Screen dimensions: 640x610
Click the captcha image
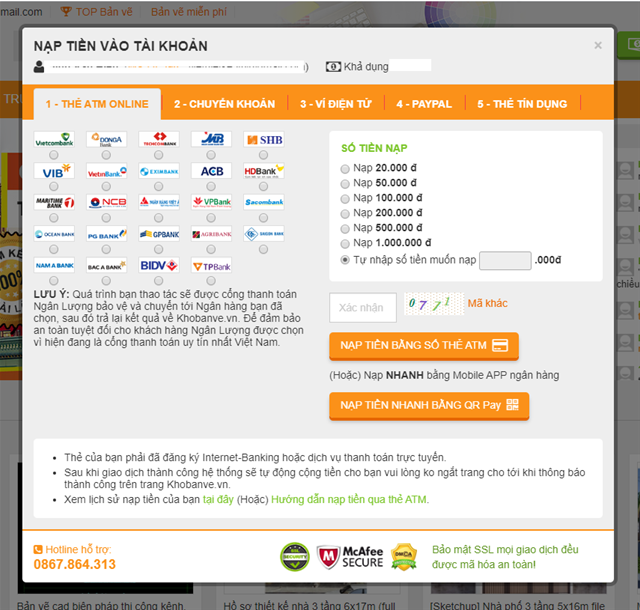tap(434, 303)
